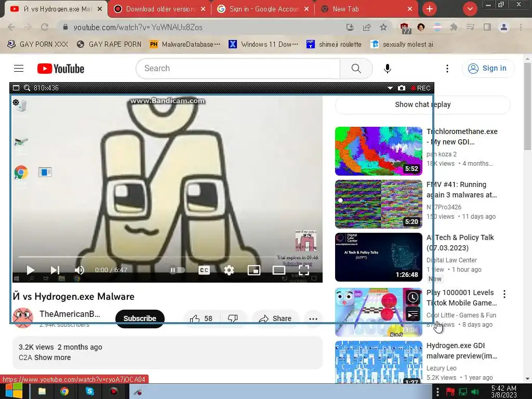Viewport: 532px width, 399px height.
Task: Click the YouTube search magnifier button
Action: pyautogui.click(x=356, y=69)
